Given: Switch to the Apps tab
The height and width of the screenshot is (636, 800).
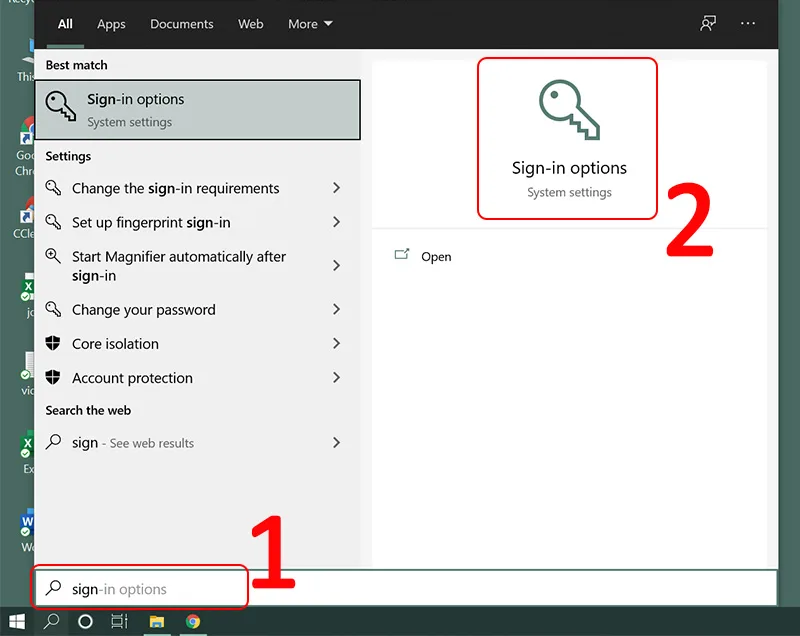Looking at the screenshot, I should (111, 23).
